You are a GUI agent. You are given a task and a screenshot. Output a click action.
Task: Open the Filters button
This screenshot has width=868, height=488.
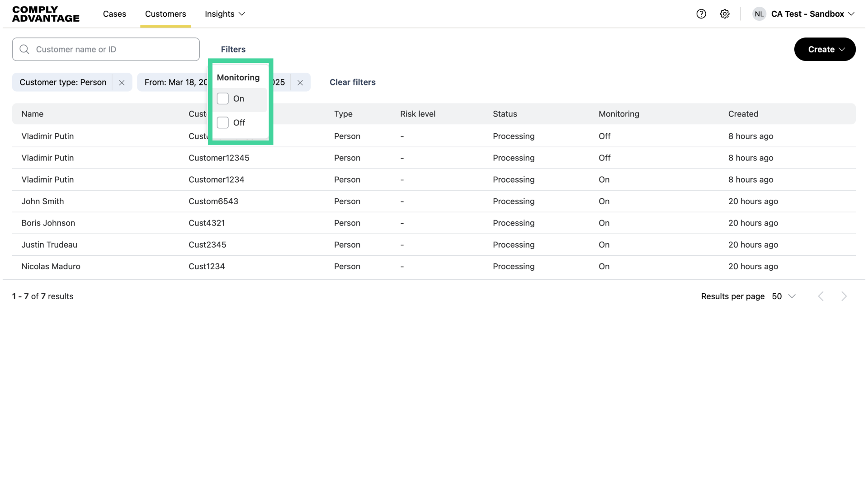point(233,49)
